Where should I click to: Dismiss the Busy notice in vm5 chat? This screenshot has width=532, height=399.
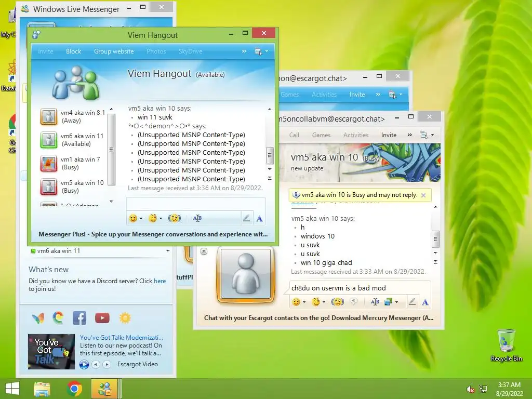[423, 195]
